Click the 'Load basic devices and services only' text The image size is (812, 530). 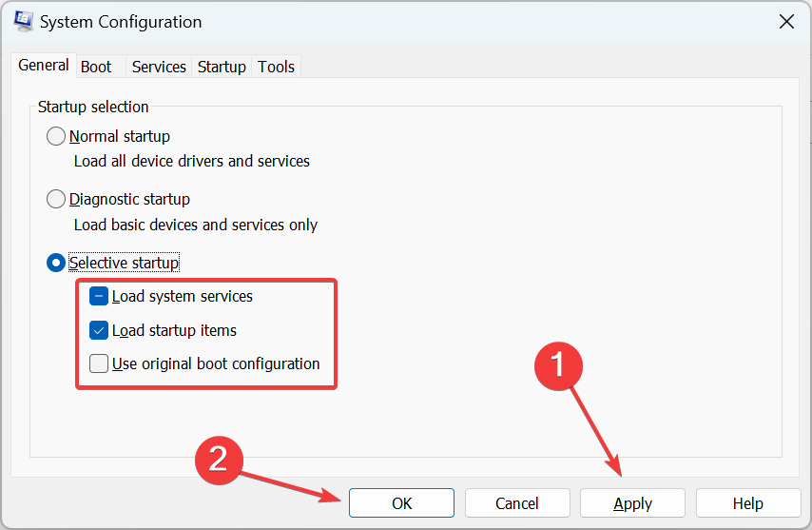[x=196, y=225]
